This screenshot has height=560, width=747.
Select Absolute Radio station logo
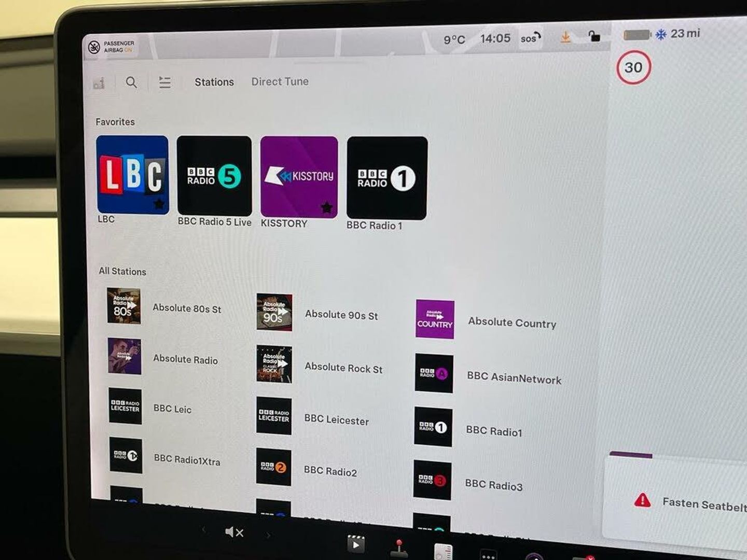(125, 356)
